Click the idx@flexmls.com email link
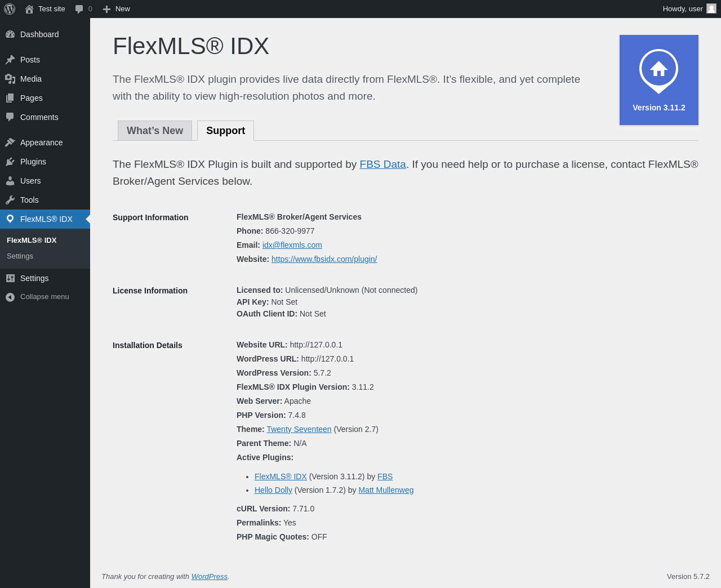The image size is (721, 588). tap(292, 245)
